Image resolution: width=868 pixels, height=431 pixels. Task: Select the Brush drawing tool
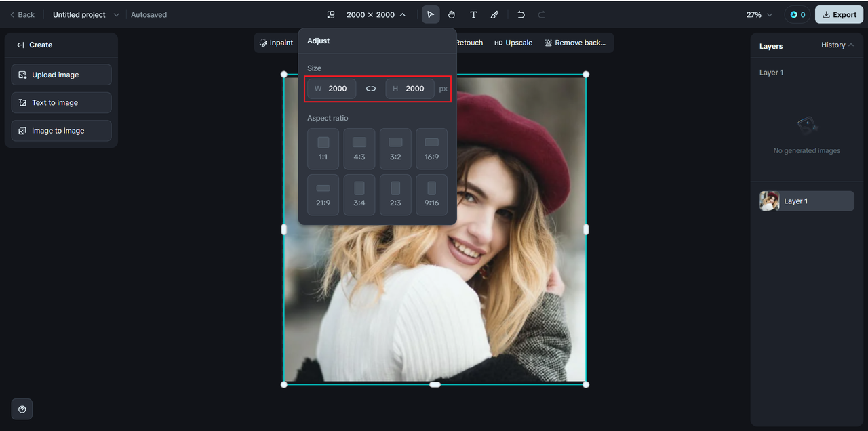coord(494,14)
